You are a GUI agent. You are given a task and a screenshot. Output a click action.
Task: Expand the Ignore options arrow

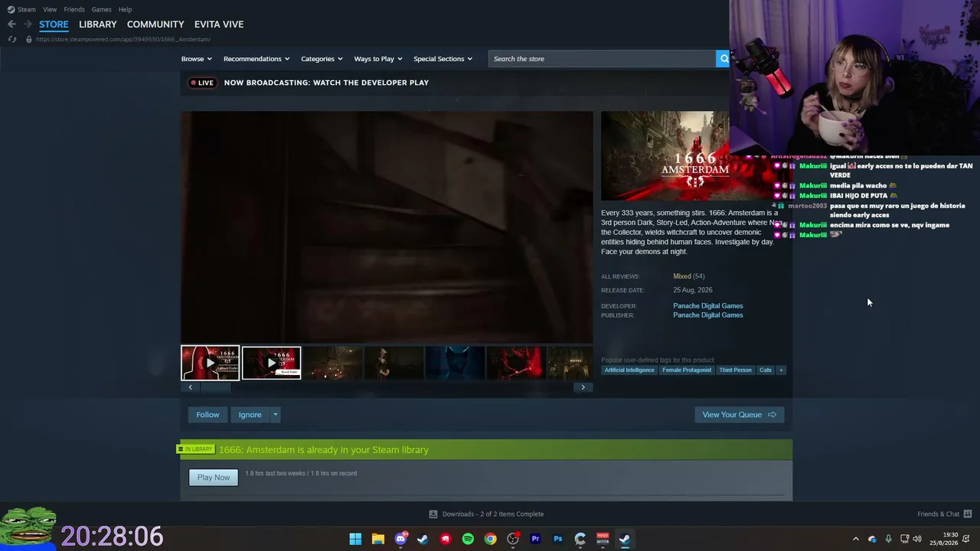(x=276, y=415)
